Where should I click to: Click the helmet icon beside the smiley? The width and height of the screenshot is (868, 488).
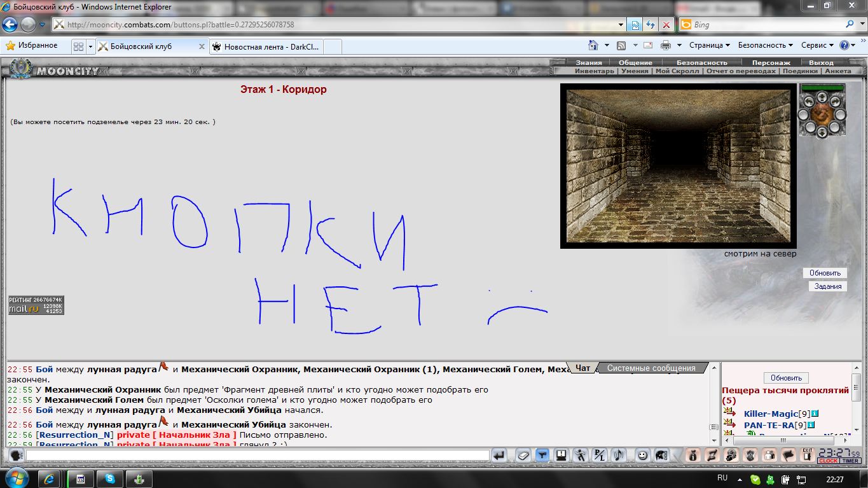click(661, 456)
